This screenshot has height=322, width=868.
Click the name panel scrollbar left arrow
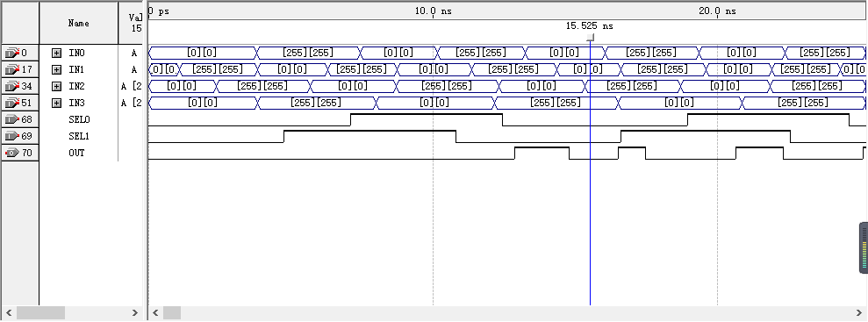point(8,313)
